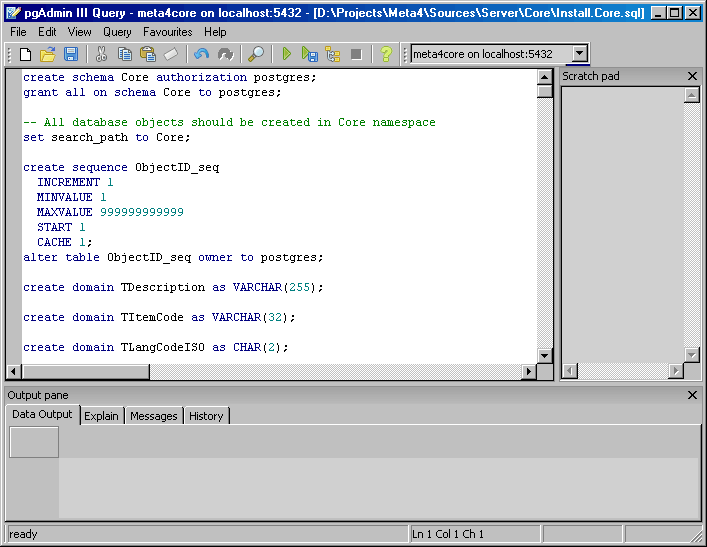The image size is (707, 547).
Task: Click the 'START 1' line
Action: (61, 227)
